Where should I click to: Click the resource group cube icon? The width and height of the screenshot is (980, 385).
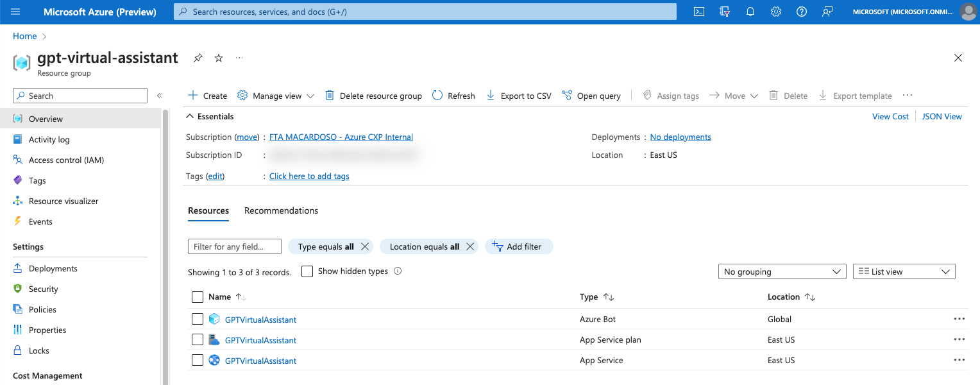click(22, 63)
